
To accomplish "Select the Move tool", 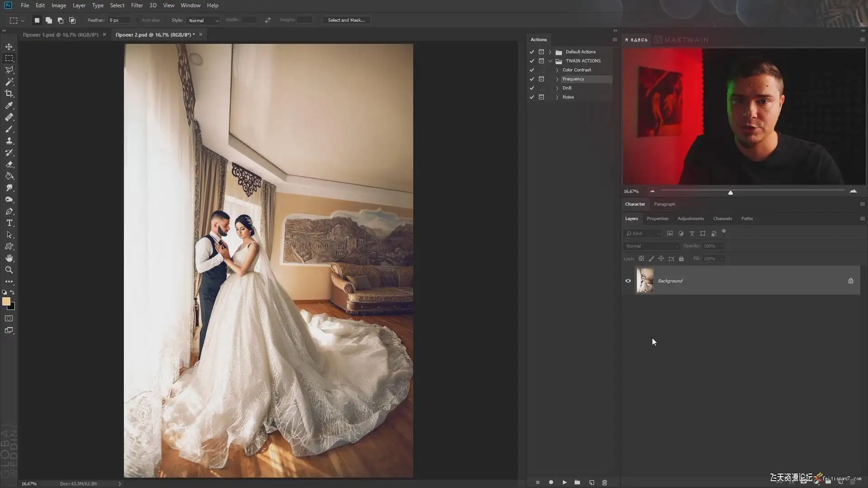I will click(9, 47).
